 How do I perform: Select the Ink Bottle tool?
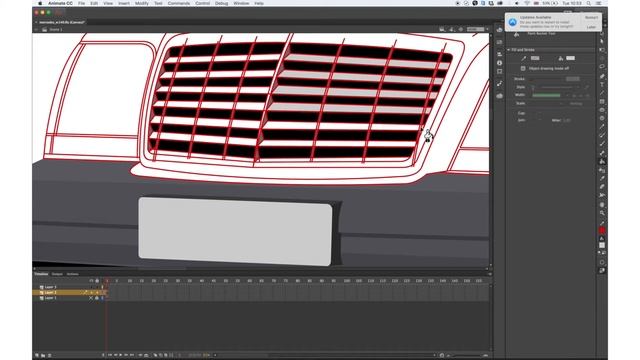click(x=602, y=170)
